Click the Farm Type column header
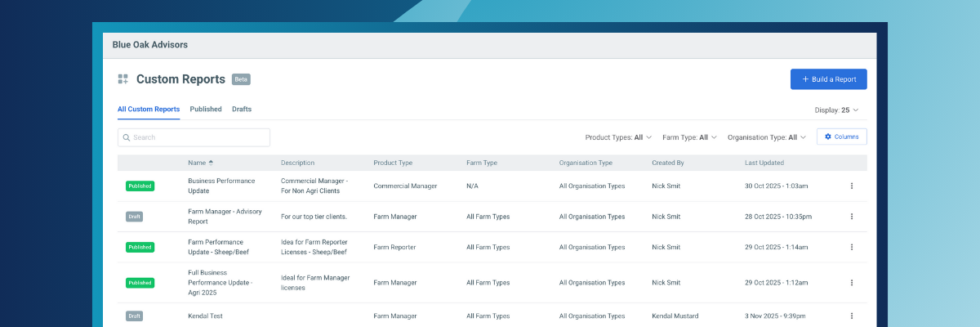 (482, 163)
